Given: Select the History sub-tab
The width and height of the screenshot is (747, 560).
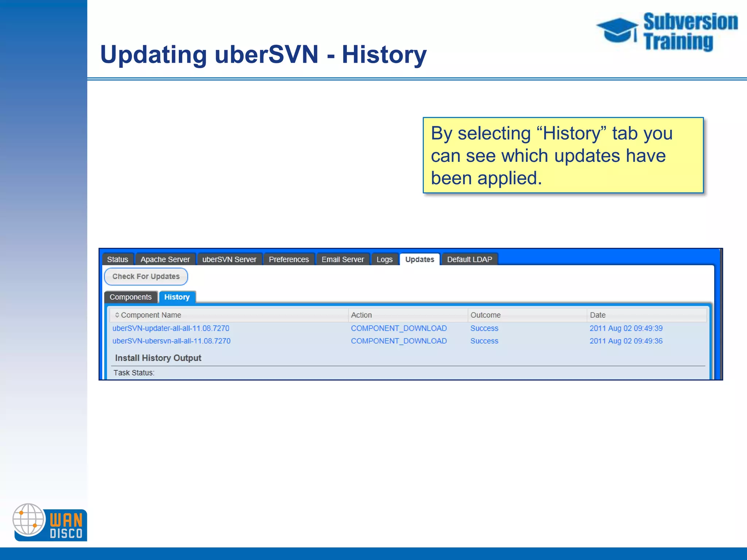Looking at the screenshot, I should click(177, 297).
